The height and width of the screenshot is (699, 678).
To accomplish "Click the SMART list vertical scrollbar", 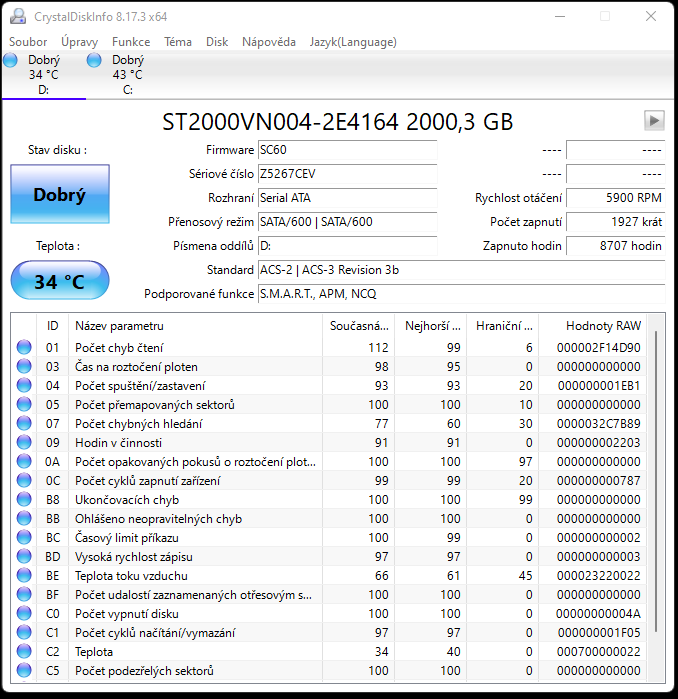I will (x=656, y=480).
